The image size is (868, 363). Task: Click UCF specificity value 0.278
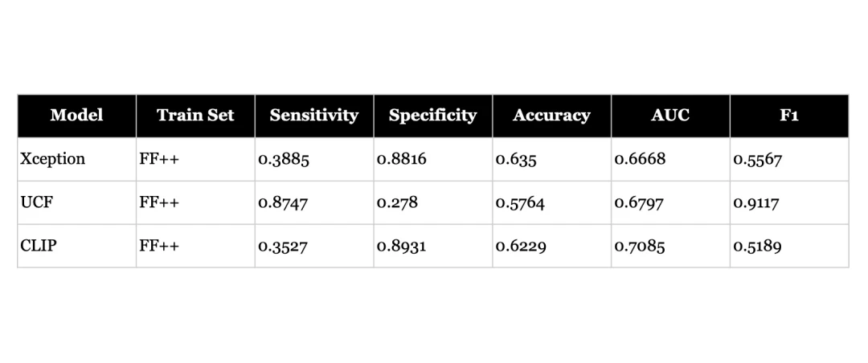397,203
